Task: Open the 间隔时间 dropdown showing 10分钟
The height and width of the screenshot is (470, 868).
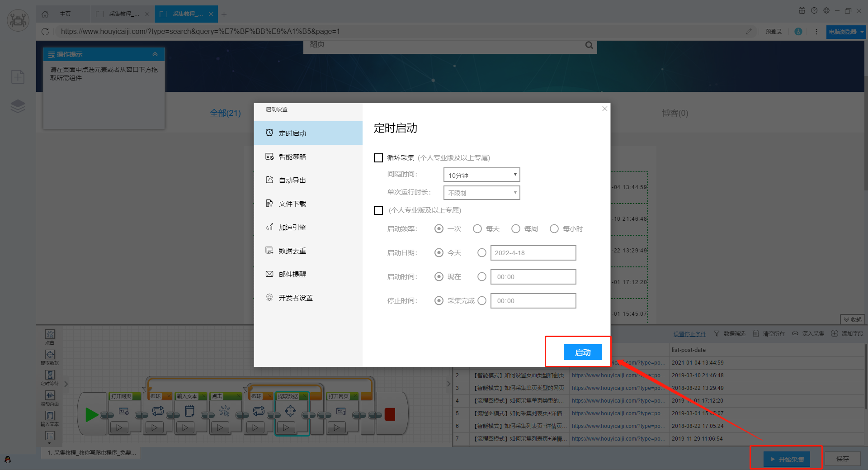Action: 482,175
